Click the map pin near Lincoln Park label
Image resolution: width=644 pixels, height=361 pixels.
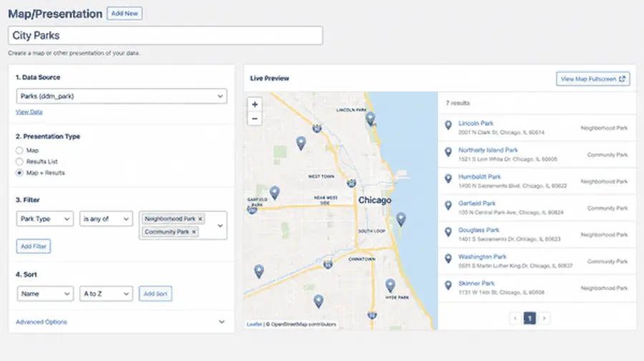(x=370, y=119)
